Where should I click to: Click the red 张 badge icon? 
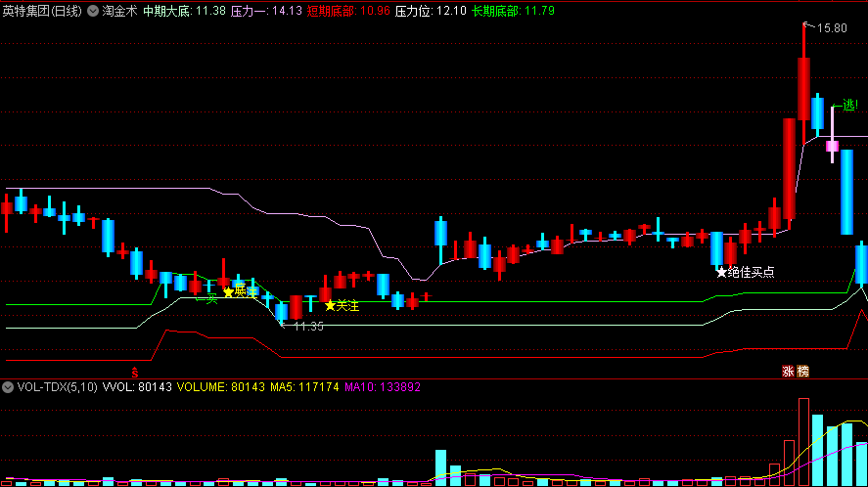[789, 372]
